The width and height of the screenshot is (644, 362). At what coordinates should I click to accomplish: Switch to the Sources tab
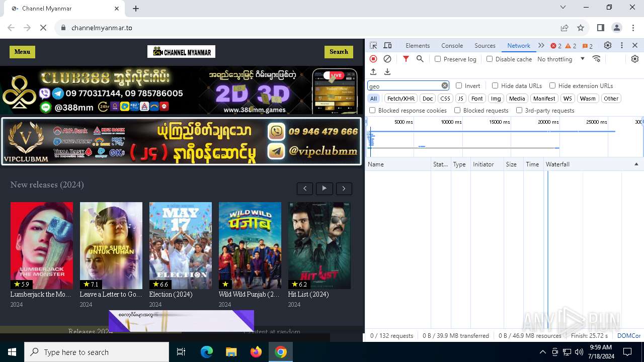click(485, 45)
